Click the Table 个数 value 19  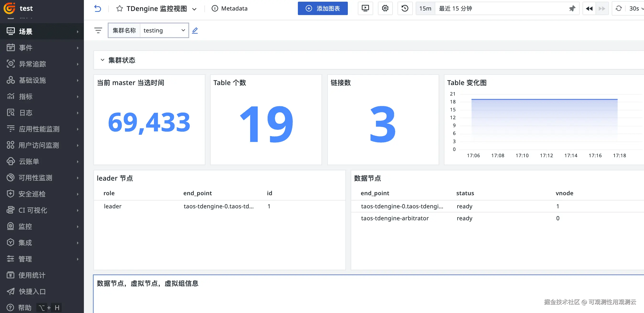coord(266,124)
